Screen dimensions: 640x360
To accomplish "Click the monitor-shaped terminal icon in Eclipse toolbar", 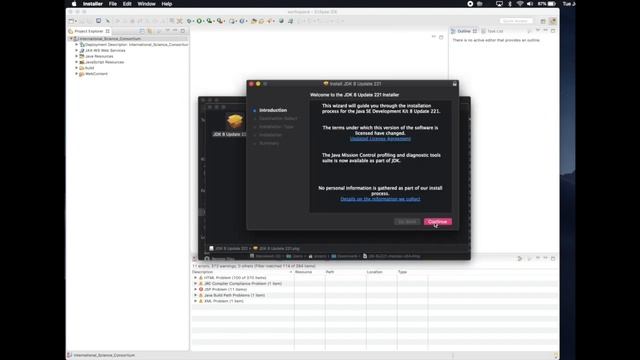I will [x=98, y=21].
